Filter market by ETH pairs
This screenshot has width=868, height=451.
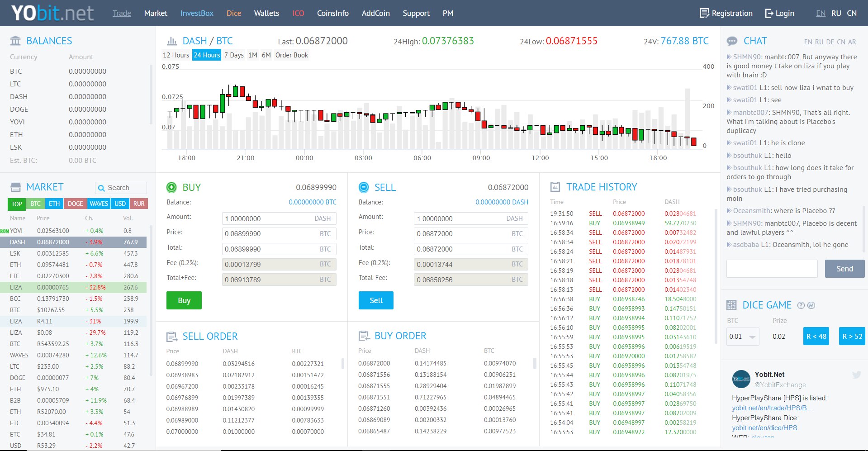point(54,204)
